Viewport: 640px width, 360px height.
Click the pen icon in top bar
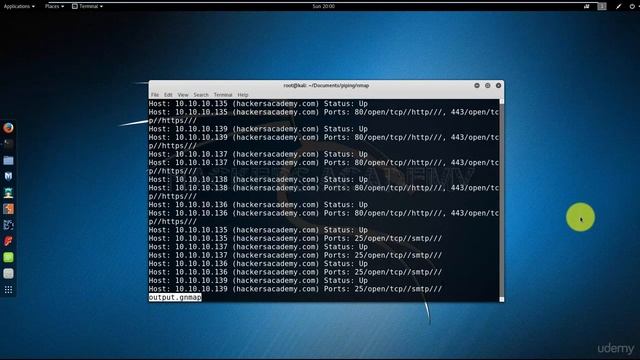[619, 6]
